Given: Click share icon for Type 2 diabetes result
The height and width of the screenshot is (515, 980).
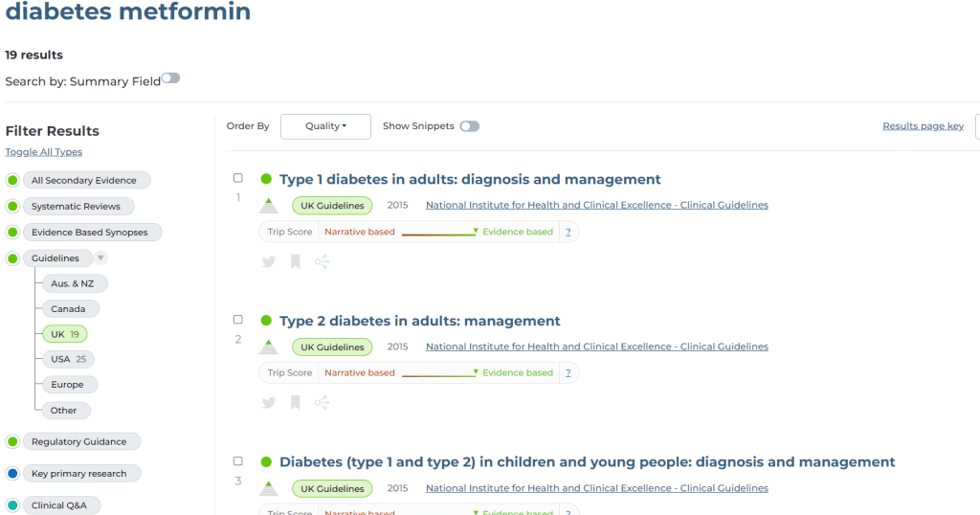Looking at the screenshot, I should click(x=322, y=403).
